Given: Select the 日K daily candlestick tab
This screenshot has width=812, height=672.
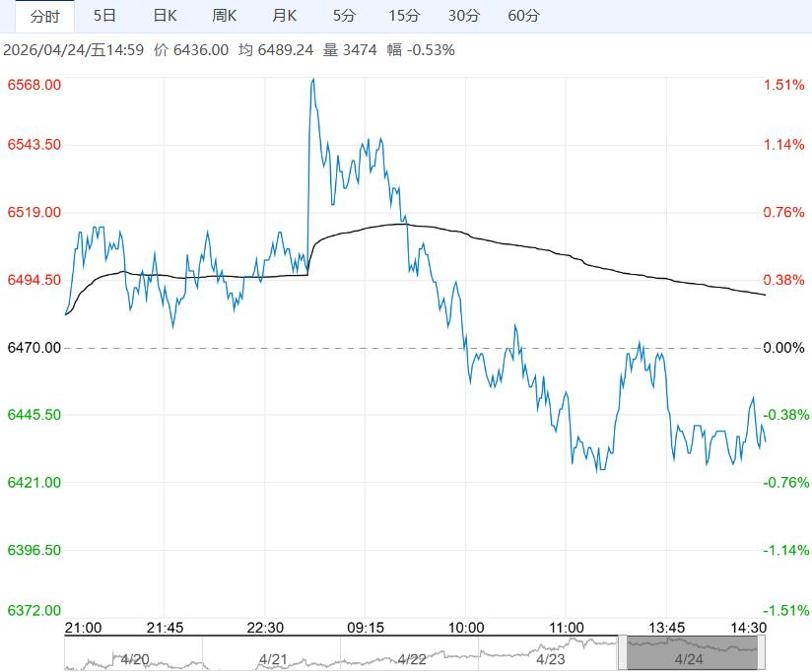Looking at the screenshot, I should tap(165, 16).
